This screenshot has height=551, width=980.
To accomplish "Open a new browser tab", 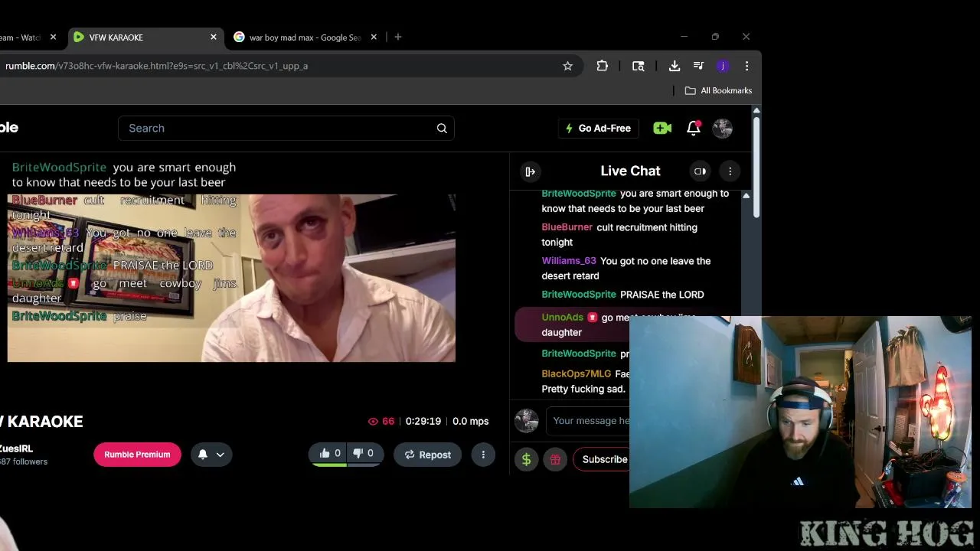I will coord(398,37).
